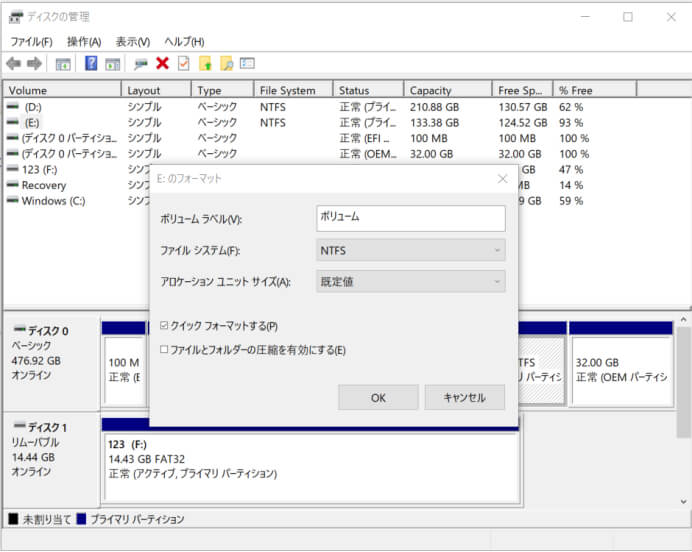
Task: Click the disk icon next to ディスク 0
Action: (x=19, y=329)
